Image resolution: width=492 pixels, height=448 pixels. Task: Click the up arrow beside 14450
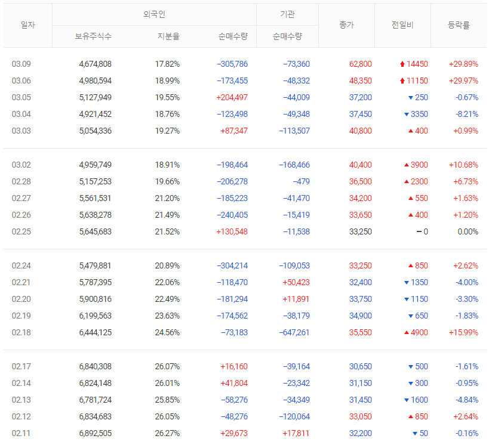point(402,64)
